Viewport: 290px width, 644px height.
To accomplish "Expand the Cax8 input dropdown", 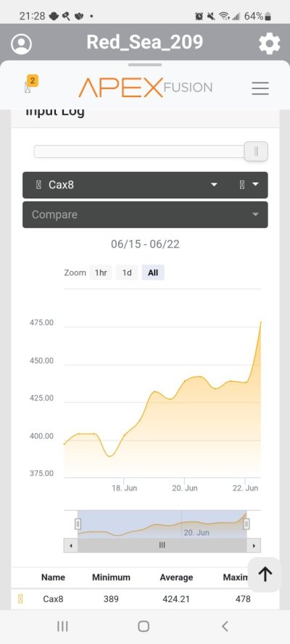I will [x=127, y=185].
